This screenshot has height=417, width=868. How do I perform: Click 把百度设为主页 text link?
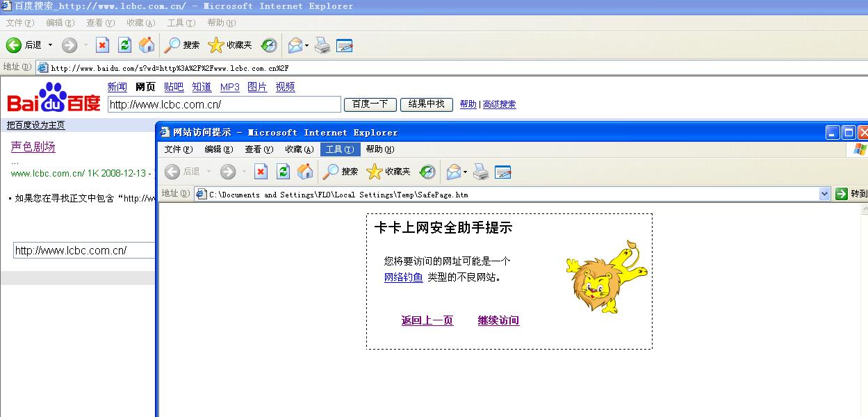pyautogui.click(x=36, y=125)
